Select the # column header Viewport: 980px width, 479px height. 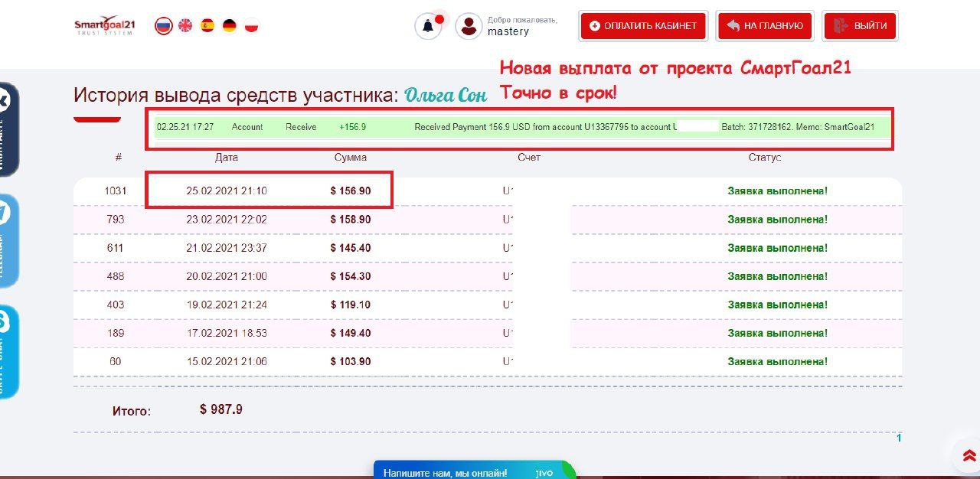119,158
